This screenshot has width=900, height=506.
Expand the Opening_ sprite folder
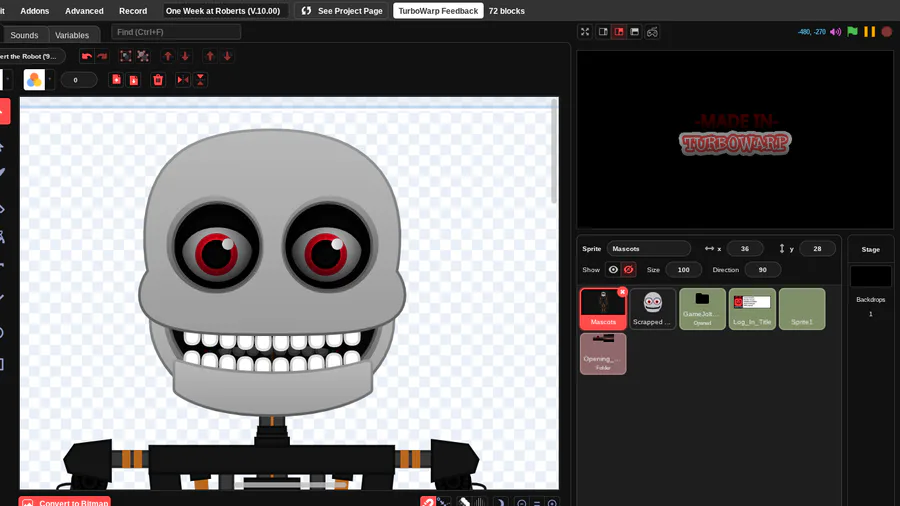click(603, 353)
